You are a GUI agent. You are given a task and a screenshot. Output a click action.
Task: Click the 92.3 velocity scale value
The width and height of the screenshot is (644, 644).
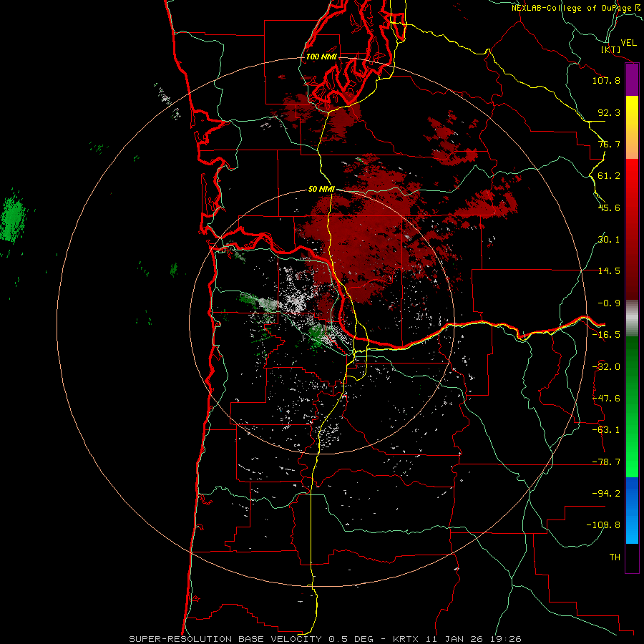click(x=609, y=112)
